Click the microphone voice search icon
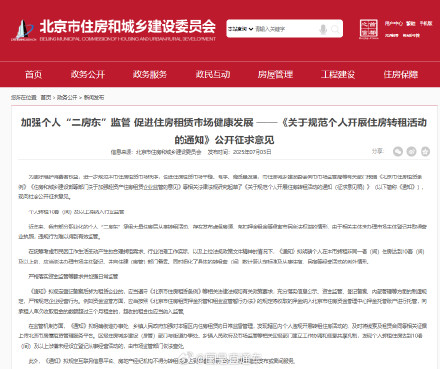Screen dimensions: 440x369 323,29
